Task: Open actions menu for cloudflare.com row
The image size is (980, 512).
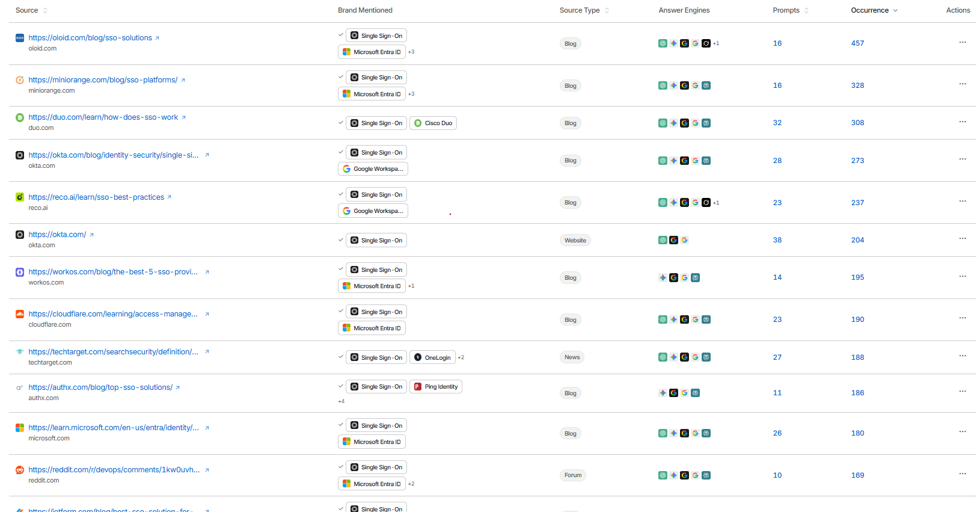Action: point(963,318)
